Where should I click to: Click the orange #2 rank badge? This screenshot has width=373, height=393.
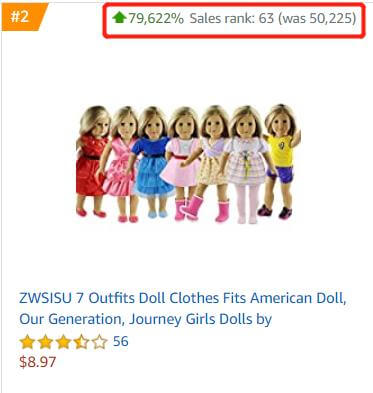pyautogui.click(x=22, y=17)
